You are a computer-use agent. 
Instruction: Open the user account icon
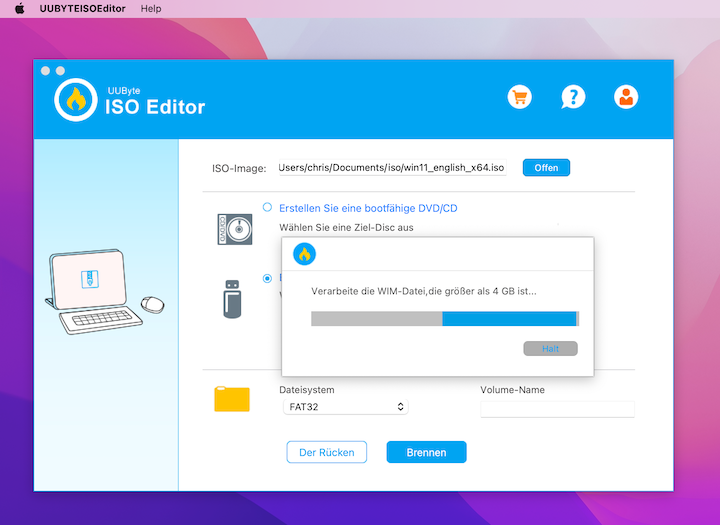point(626,97)
